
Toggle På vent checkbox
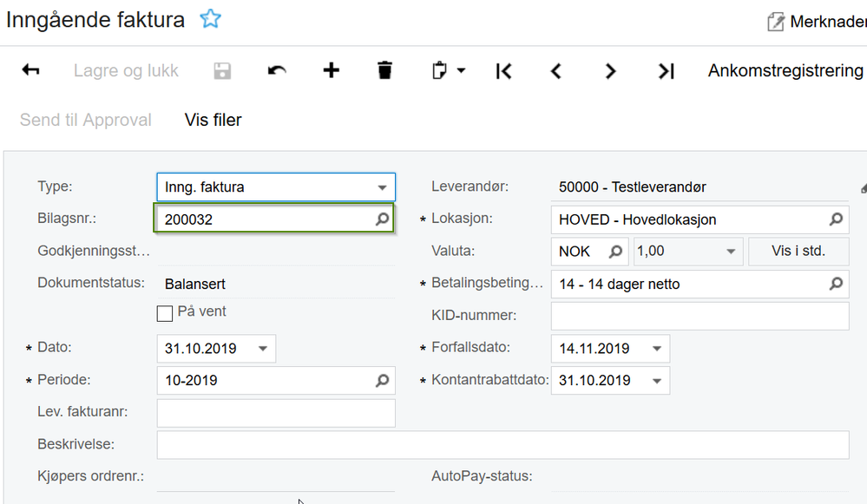coord(165,313)
